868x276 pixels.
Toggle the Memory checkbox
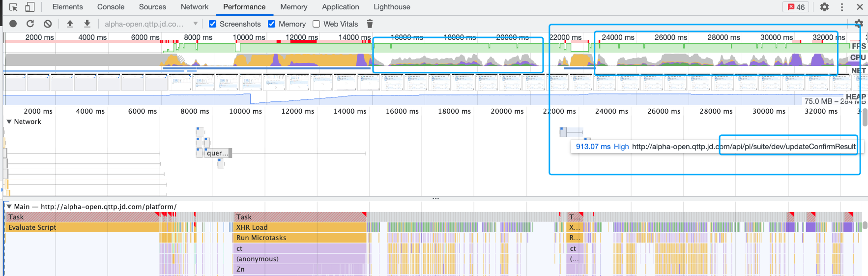(x=271, y=24)
